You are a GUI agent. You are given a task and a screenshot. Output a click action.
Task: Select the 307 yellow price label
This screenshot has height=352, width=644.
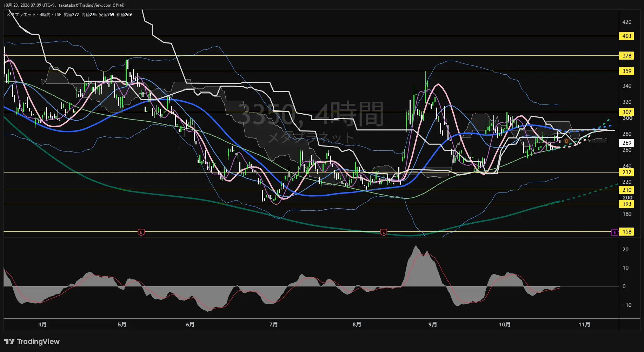pyautogui.click(x=627, y=112)
